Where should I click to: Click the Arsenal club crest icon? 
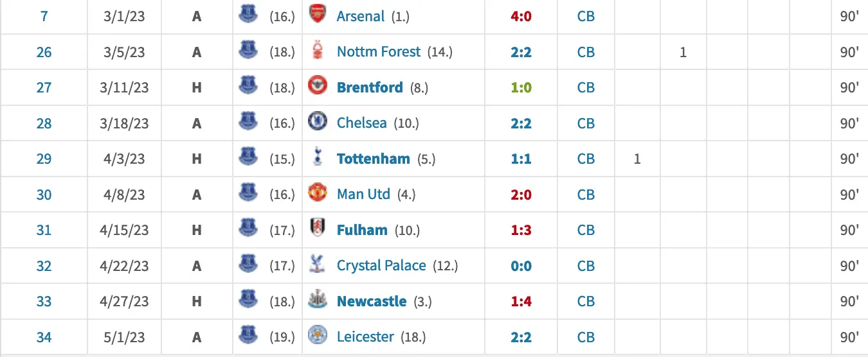(318, 15)
